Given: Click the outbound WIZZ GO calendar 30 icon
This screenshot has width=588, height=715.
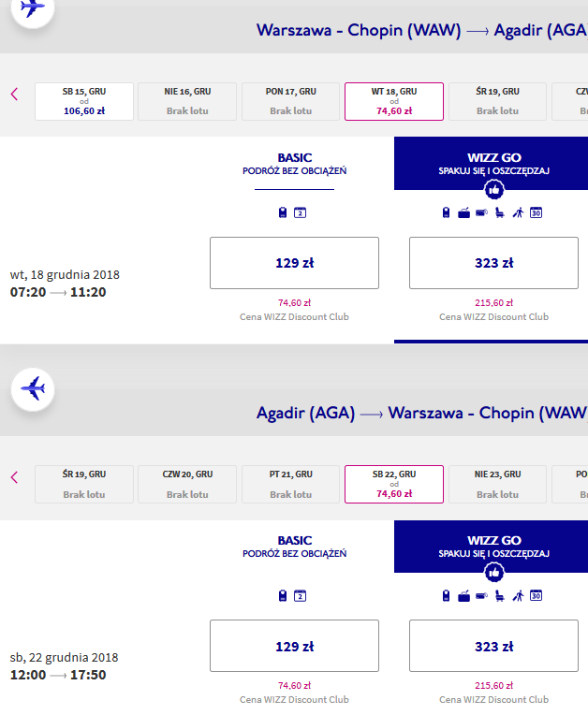Looking at the screenshot, I should 536,212.
